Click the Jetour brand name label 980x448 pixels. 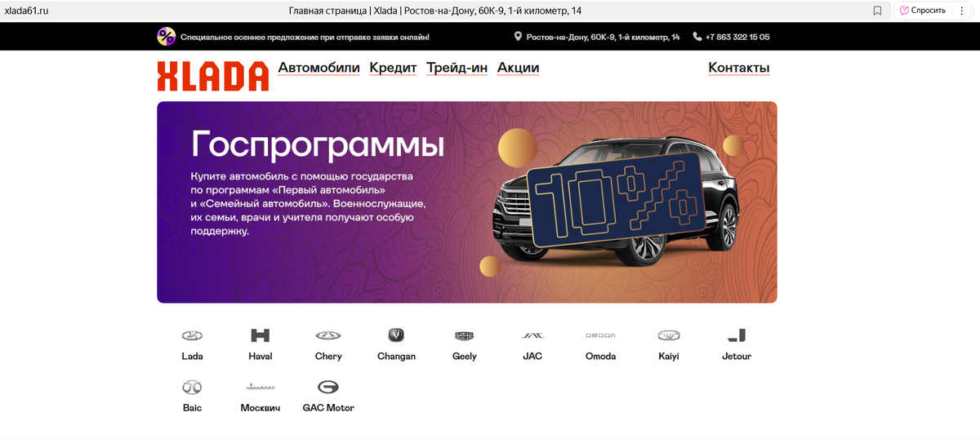737,357
